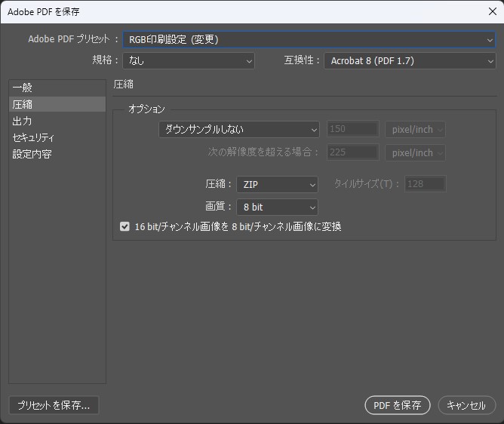Click the タイルサイズ field showing 128
The width and height of the screenshot is (504, 424).
(425, 184)
